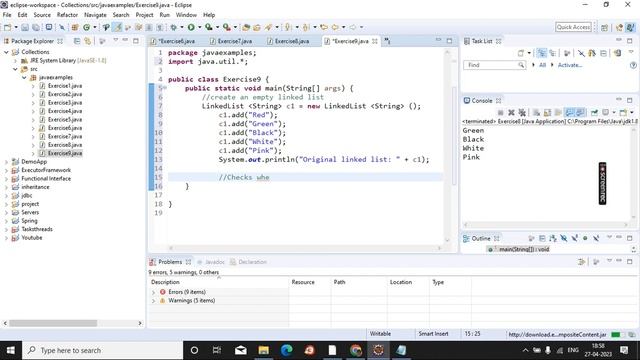
Task: Click Show list of hidden editor tabs
Action: pos(387,41)
